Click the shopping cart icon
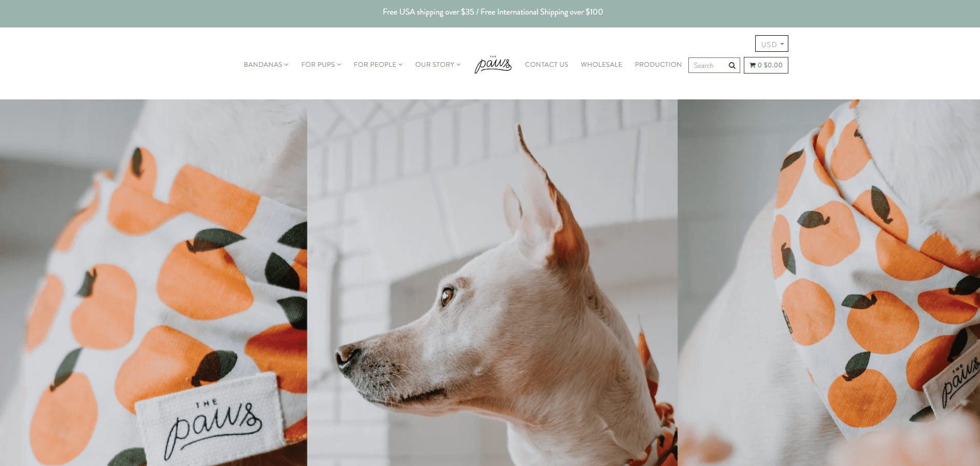This screenshot has height=466, width=980. 753,65
